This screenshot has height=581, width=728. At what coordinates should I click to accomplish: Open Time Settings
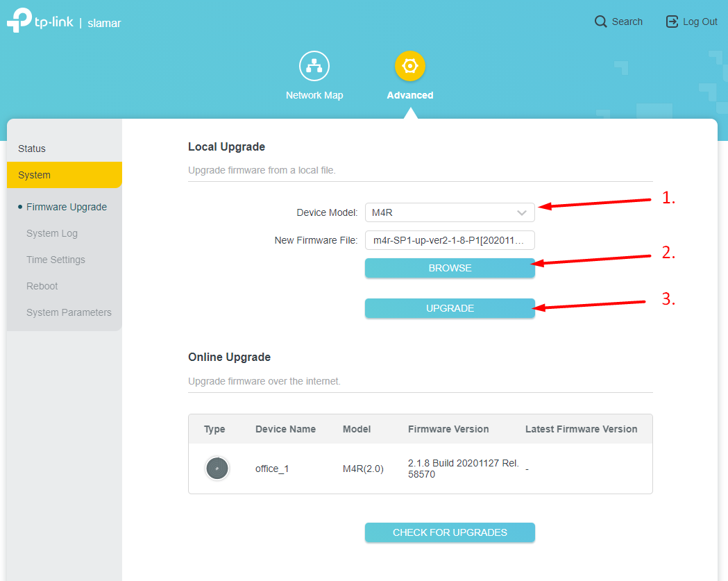56,260
